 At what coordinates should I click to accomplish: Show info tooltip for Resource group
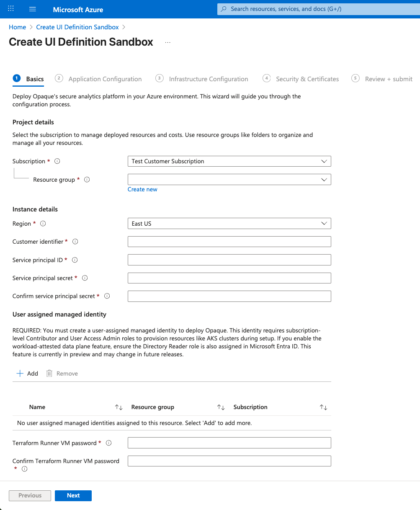click(87, 180)
